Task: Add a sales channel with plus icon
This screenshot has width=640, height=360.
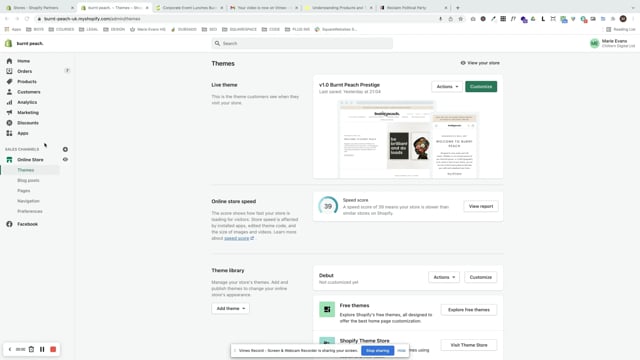Action: [x=65, y=149]
